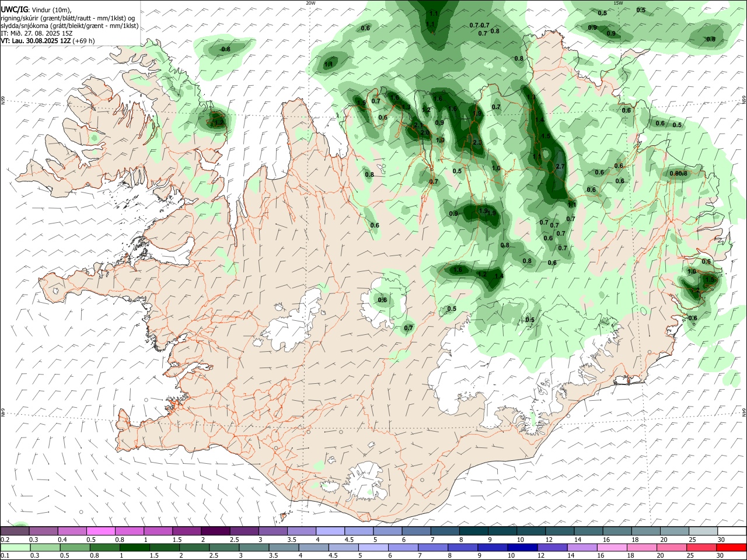The width and height of the screenshot is (747, 560).
Task: Click the '2.0' precipitation value on the map
Action: [x=425, y=132]
